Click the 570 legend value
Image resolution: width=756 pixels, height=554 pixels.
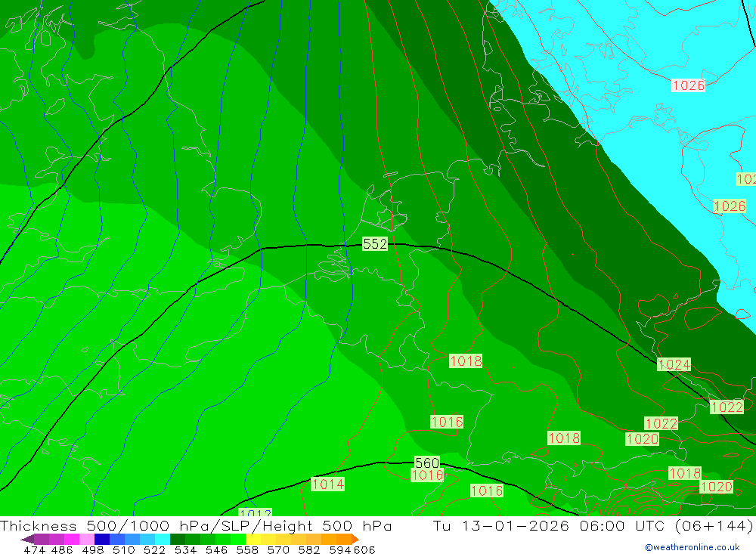pos(277,550)
